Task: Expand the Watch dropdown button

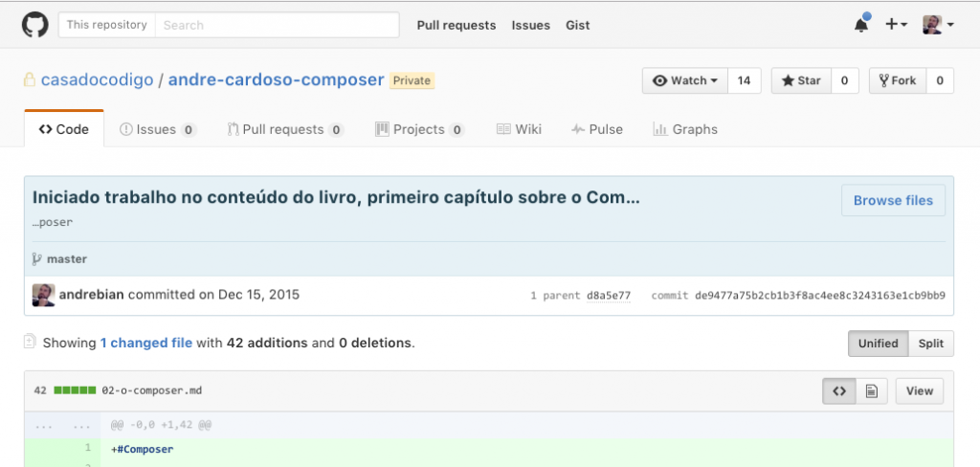Action: pyautogui.click(x=685, y=80)
